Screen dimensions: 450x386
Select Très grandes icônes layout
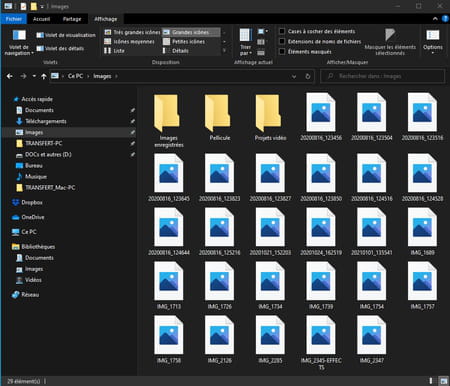pos(132,32)
